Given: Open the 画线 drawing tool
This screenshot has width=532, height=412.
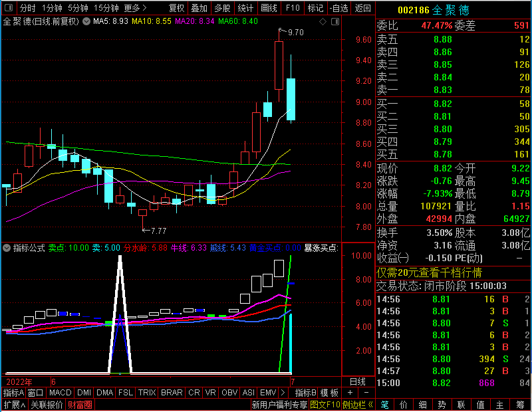Looking at the screenshot, I should (269, 8).
